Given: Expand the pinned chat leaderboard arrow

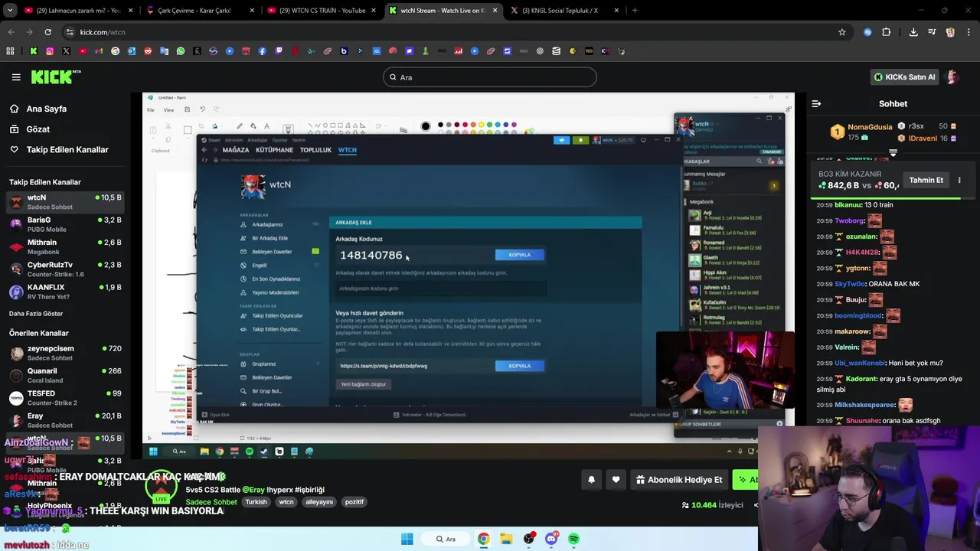Looking at the screenshot, I should point(893,153).
